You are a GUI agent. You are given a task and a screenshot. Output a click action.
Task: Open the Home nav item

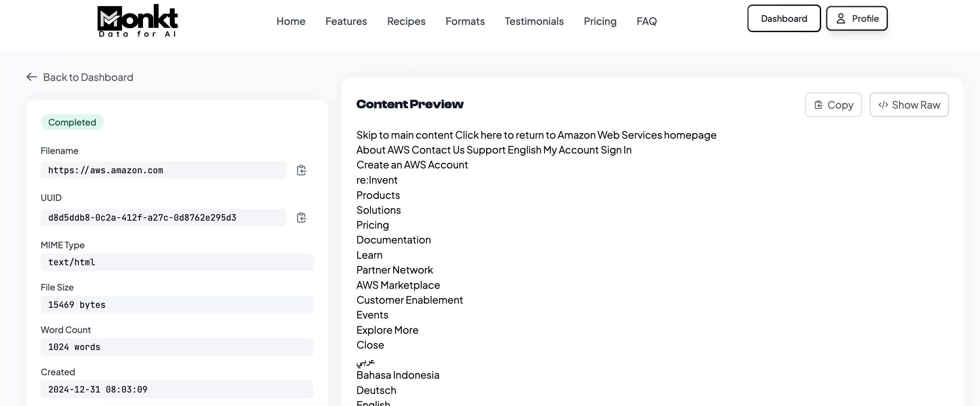pyautogui.click(x=291, y=21)
